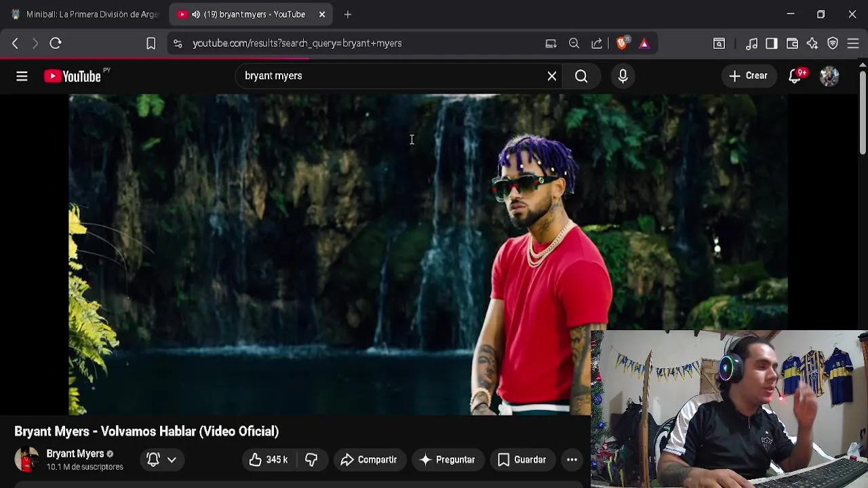Click the video title Volvamos Hablar
The width and height of the screenshot is (868, 488).
coord(146,431)
